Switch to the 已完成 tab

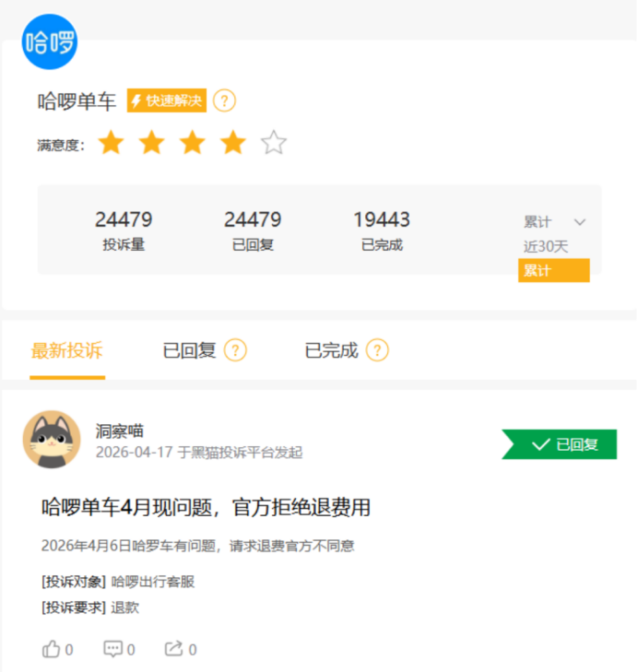tap(331, 350)
